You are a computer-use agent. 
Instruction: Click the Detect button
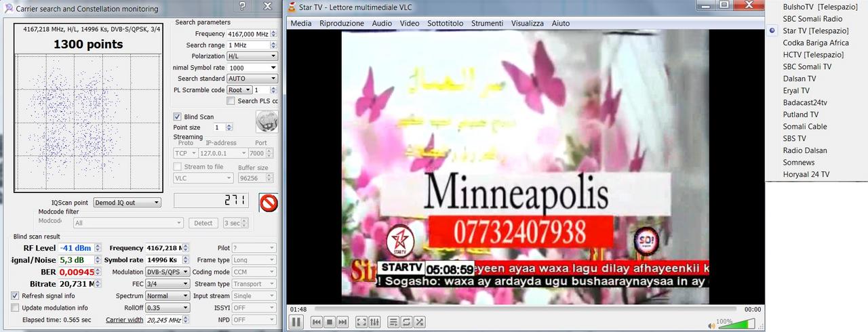point(203,223)
